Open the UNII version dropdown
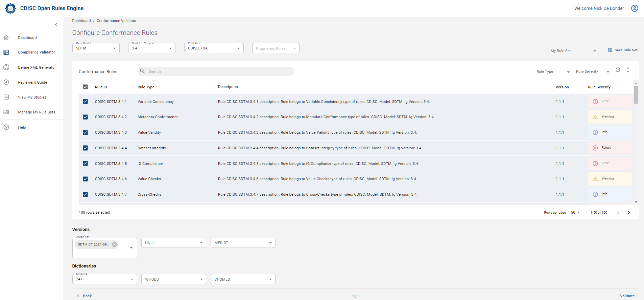Image resolution: width=644 pixels, height=300 pixels. pos(174,243)
